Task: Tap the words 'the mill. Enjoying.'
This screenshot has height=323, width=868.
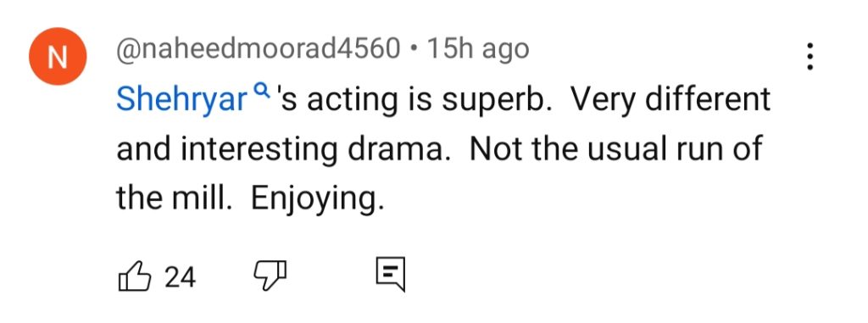Action: click(x=250, y=199)
